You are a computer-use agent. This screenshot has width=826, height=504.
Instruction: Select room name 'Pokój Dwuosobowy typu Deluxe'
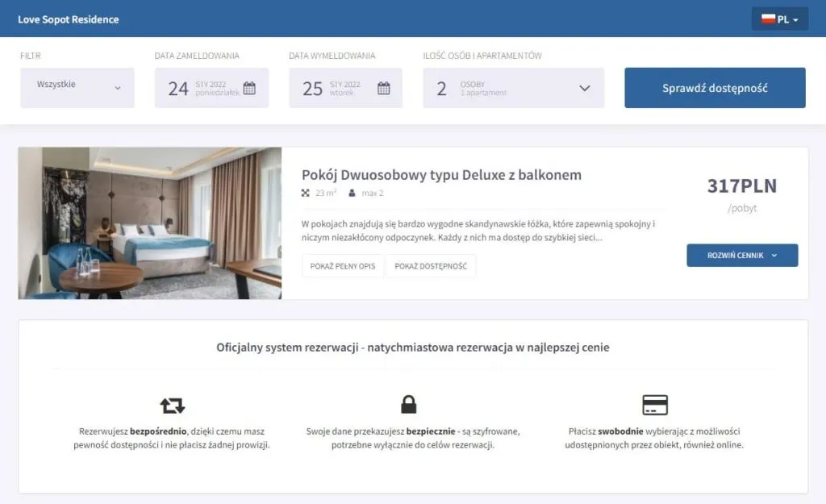440,175
